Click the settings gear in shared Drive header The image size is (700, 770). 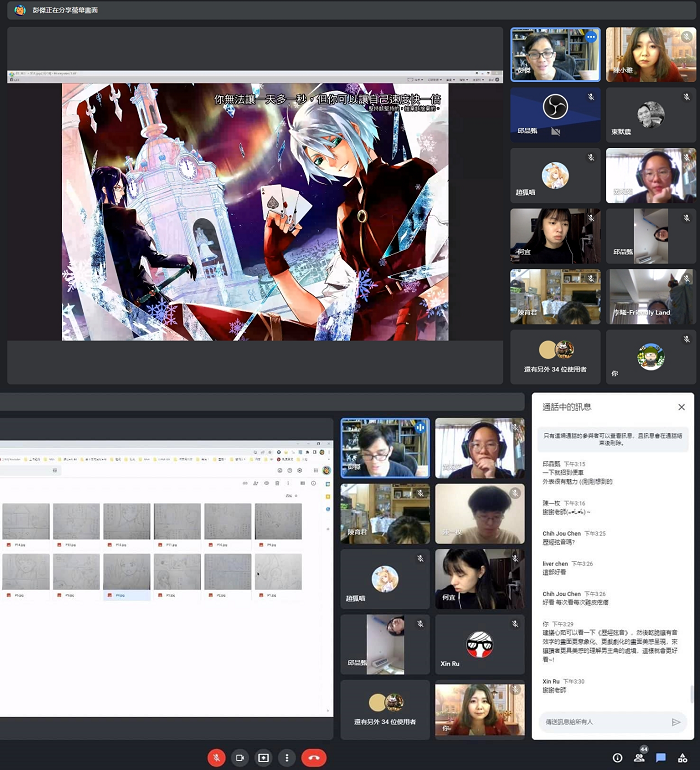tap(300, 470)
